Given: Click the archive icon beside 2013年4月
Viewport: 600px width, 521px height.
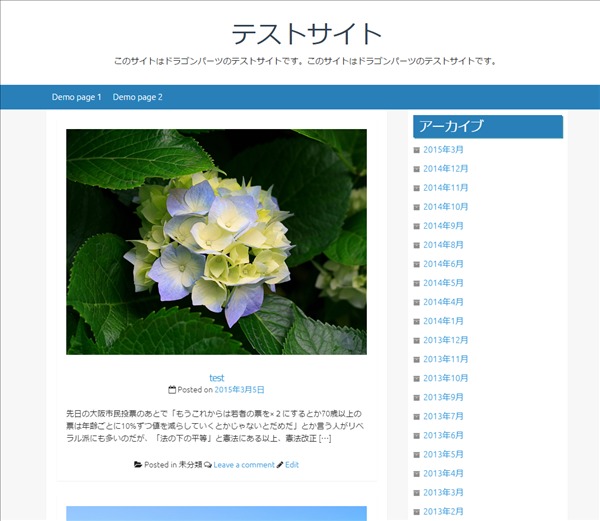Looking at the screenshot, I should 417,474.
